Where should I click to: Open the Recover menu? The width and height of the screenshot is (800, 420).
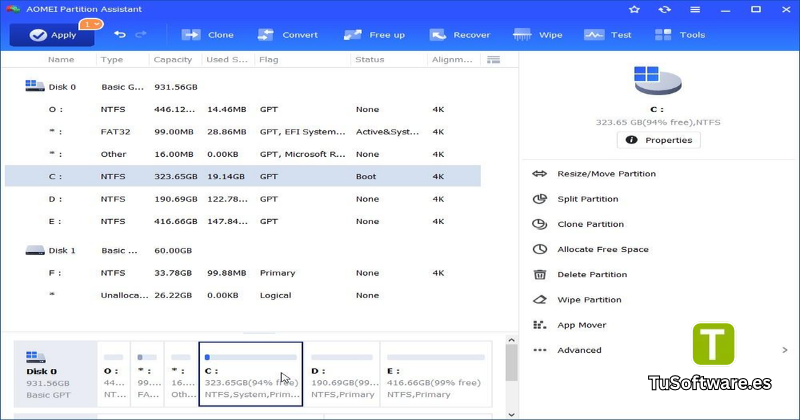pyautogui.click(x=459, y=35)
